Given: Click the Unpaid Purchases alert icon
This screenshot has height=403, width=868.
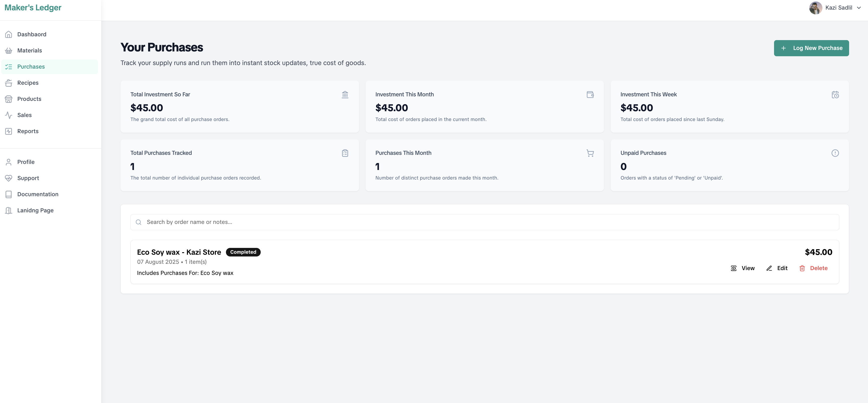Looking at the screenshot, I should click(x=835, y=153).
